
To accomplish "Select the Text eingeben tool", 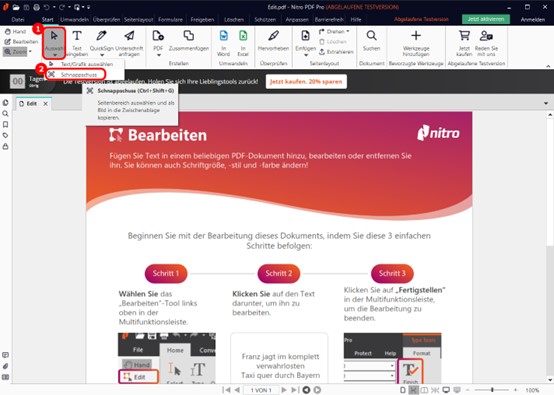I will click(x=77, y=43).
